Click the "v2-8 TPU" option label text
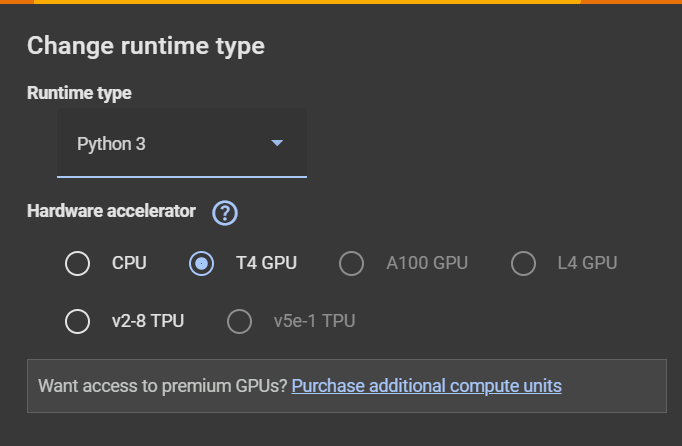Image resolution: width=682 pixels, height=446 pixels. pyautogui.click(x=148, y=321)
